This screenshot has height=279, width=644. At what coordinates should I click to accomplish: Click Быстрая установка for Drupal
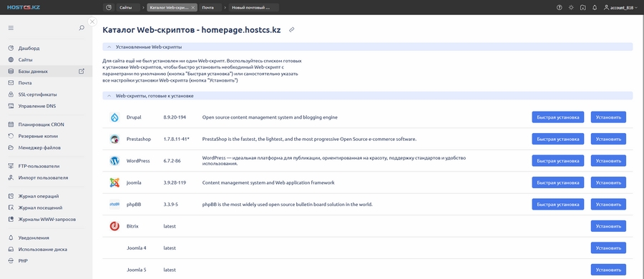(557, 117)
